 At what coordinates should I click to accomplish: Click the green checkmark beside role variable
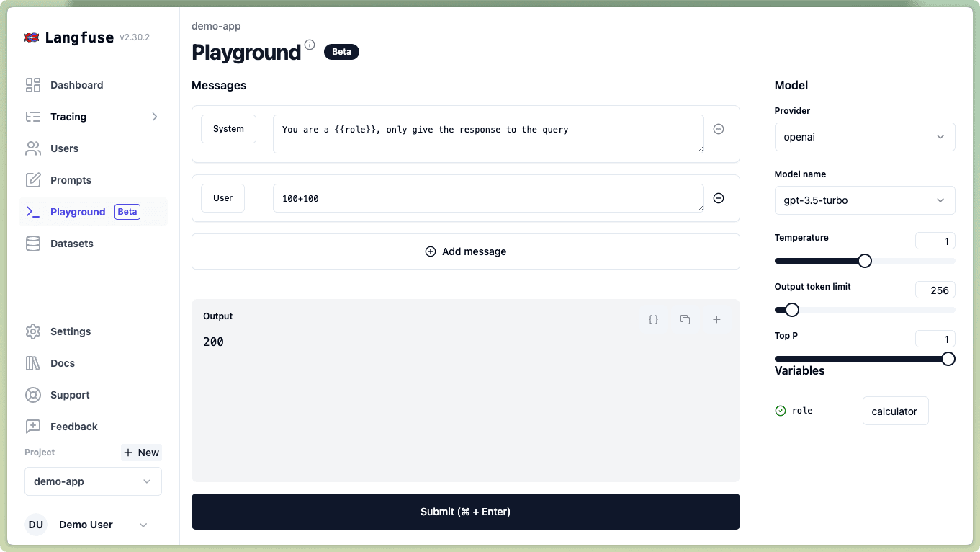click(780, 410)
